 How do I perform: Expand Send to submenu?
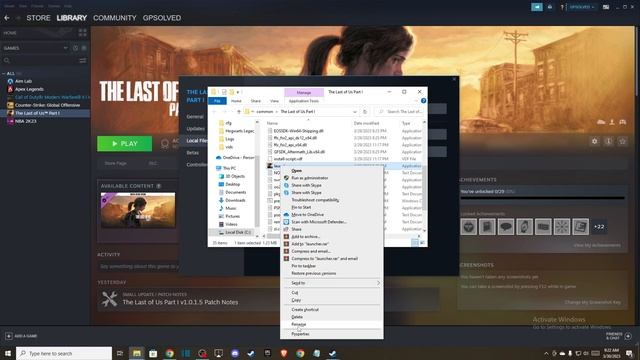click(332, 283)
